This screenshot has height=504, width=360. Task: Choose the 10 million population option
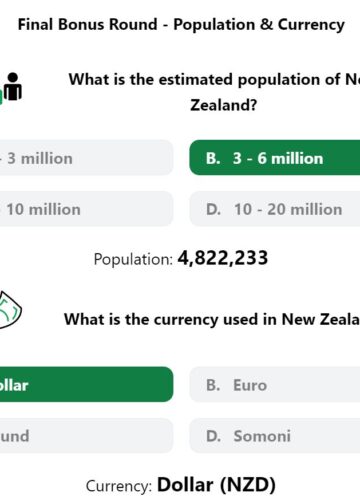tap(86, 209)
